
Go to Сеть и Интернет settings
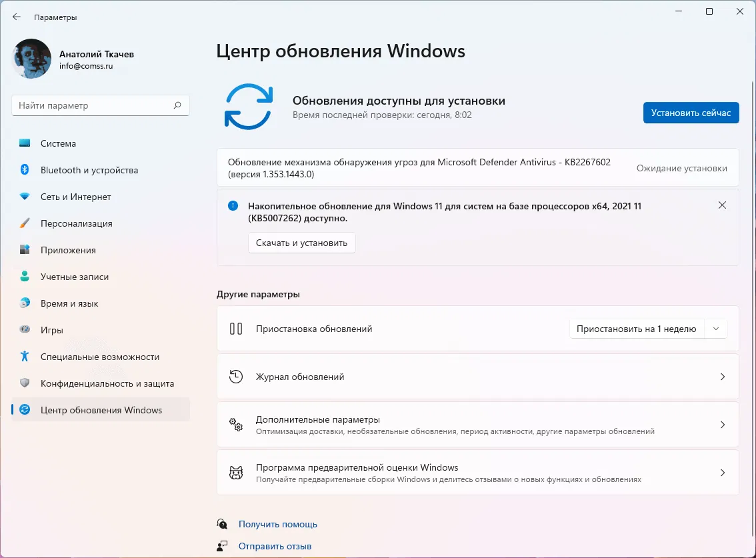click(x=23, y=196)
